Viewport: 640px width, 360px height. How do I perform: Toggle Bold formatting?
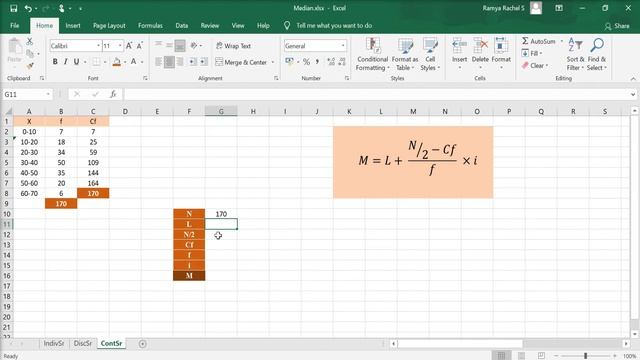tap(55, 62)
